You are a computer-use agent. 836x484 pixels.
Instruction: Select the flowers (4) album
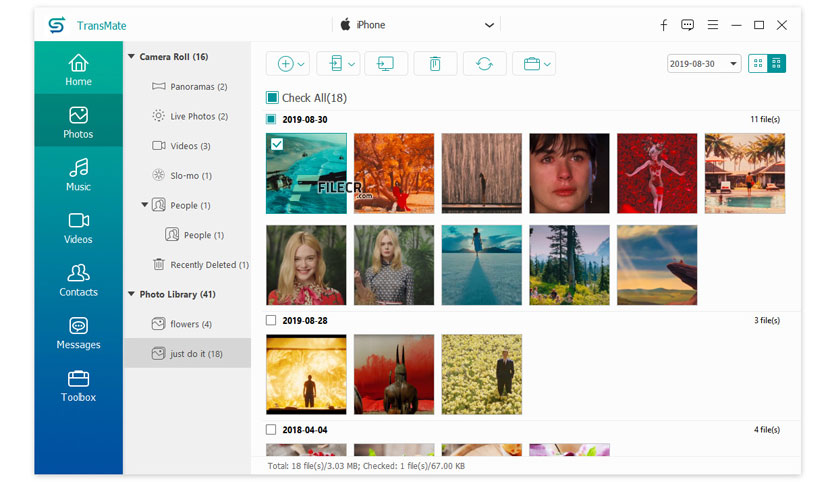(182, 324)
